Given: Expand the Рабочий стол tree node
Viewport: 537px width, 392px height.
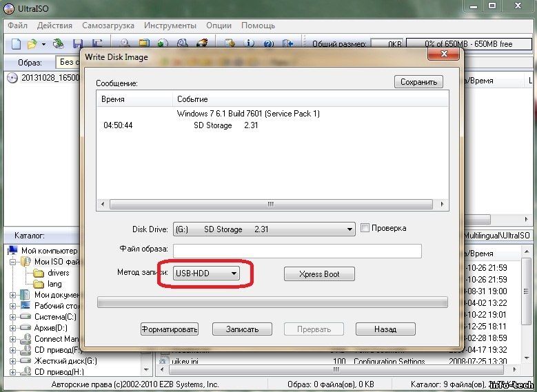Looking at the screenshot, I should point(12,306).
